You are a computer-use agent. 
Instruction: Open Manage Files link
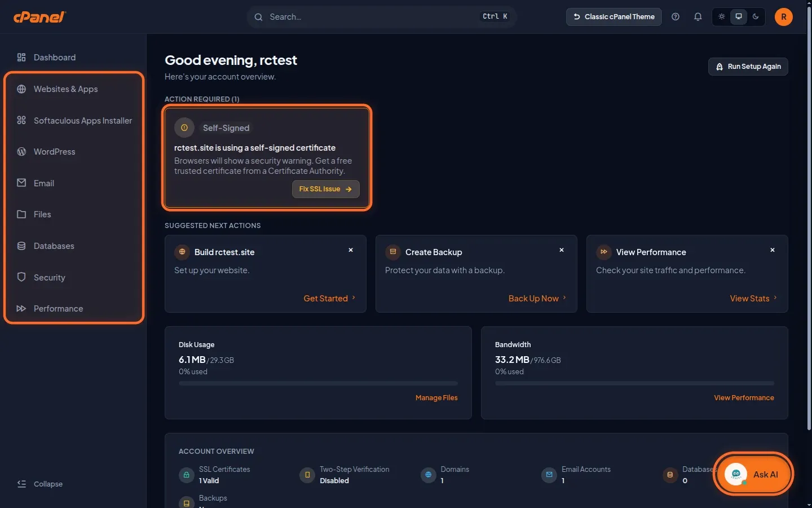pos(436,398)
